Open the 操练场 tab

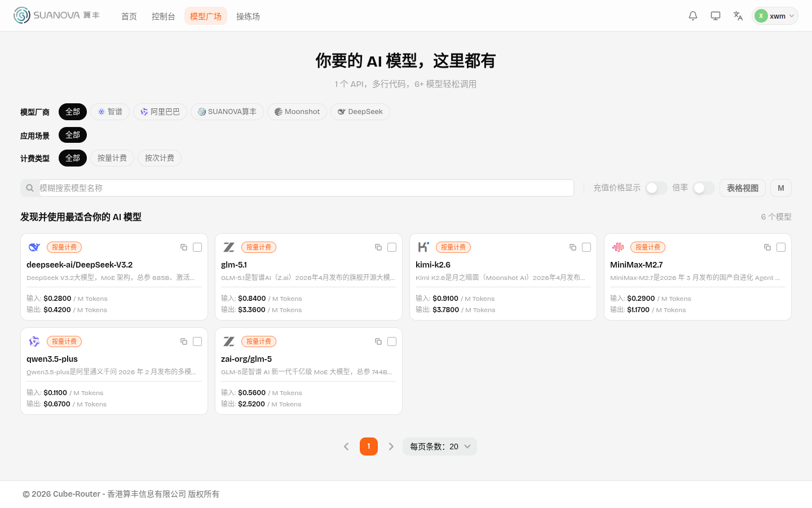tap(248, 16)
